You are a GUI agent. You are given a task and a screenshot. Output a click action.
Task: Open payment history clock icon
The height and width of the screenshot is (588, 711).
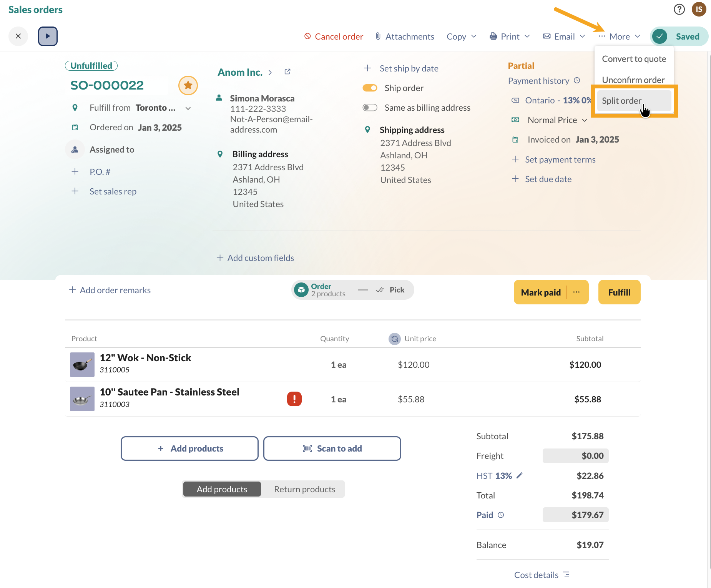pos(577,80)
